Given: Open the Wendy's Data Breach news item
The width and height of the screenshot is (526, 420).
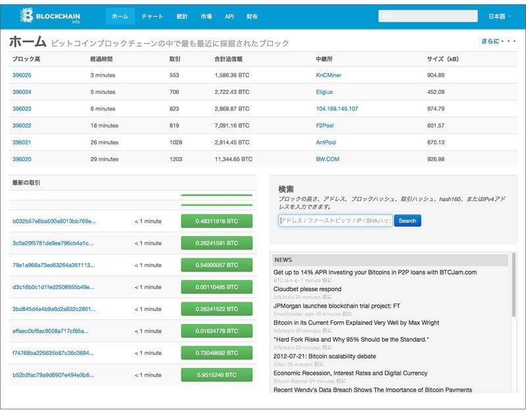Looking at the screenshot, I should (x=373, y=390).
